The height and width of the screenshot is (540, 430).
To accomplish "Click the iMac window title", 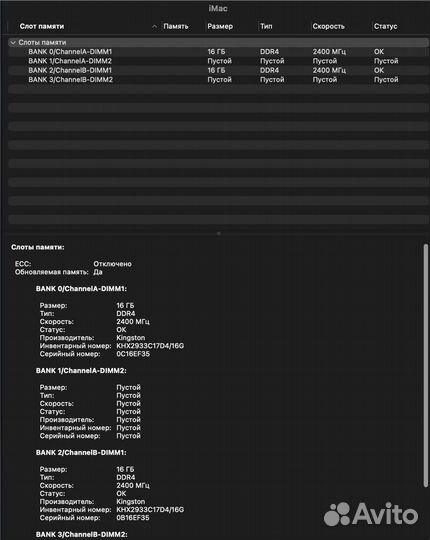I will click(x=218, y=9).
